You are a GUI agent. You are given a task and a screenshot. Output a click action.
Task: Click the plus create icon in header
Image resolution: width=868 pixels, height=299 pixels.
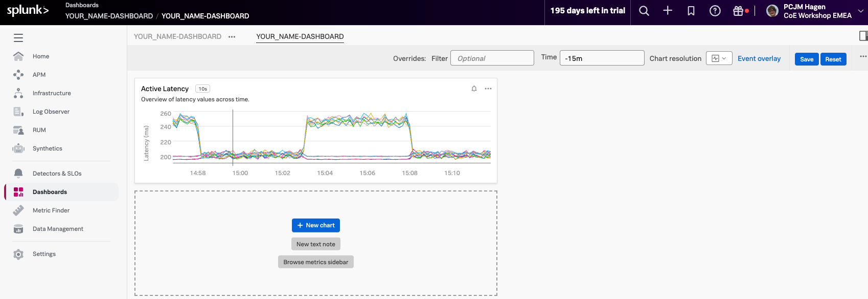(668, 11)
